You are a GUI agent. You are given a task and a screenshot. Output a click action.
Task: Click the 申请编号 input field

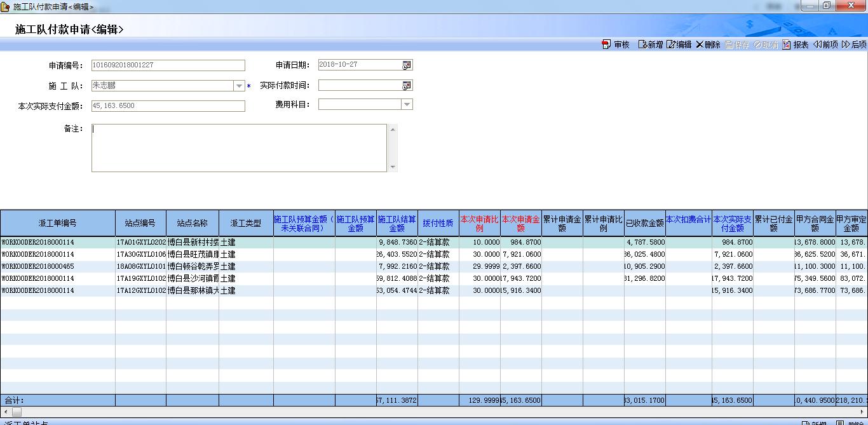click(x=168, y=65)
